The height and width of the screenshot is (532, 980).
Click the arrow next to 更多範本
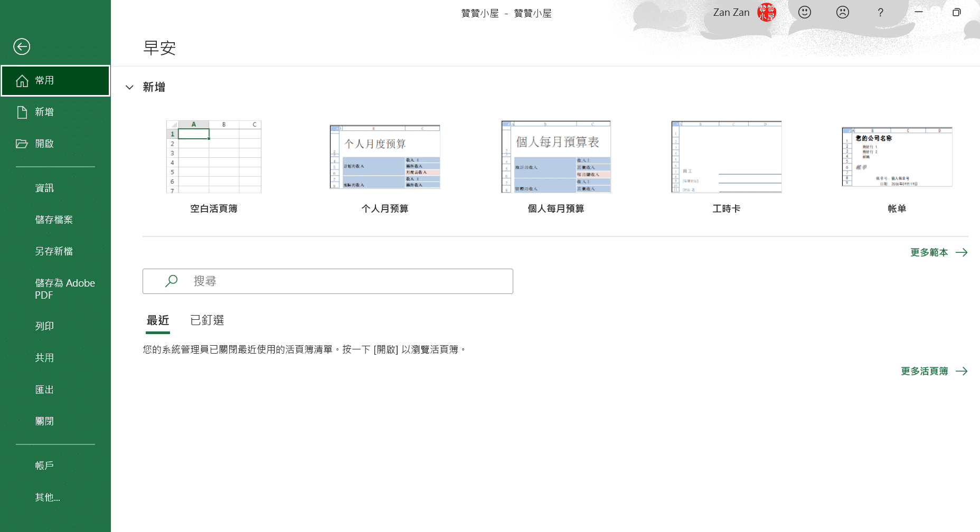point(962,252)
